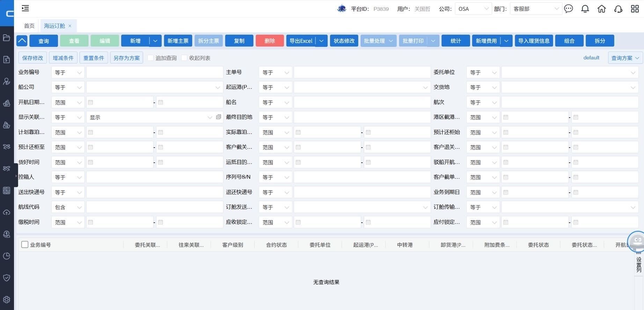Click the red 删除 button
This screenshot has height=310, width=644.
pyautogui.click(x=270, y=41)
